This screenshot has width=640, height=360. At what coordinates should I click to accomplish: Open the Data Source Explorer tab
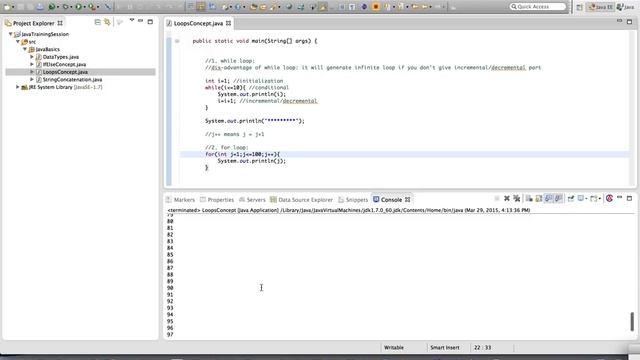301,200
